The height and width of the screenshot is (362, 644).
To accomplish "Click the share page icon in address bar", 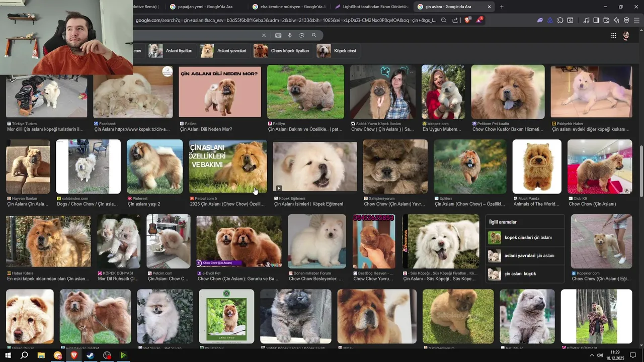I will coord(455,20).
